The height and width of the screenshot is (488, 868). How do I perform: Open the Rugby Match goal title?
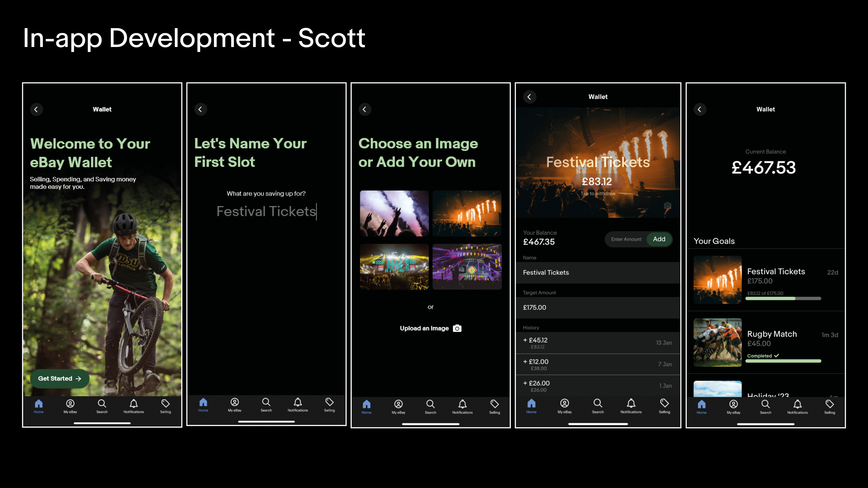coord(772,334)
